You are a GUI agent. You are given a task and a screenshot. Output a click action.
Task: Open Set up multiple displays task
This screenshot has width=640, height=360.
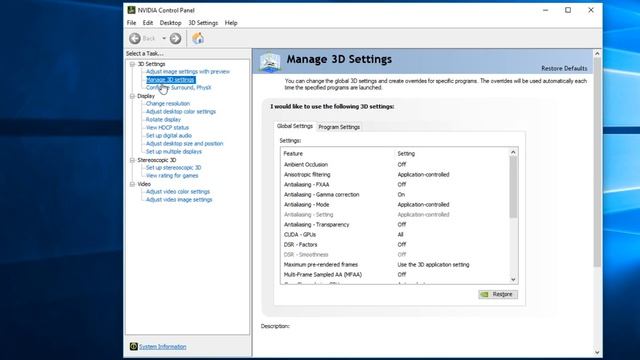pos(174,151)
